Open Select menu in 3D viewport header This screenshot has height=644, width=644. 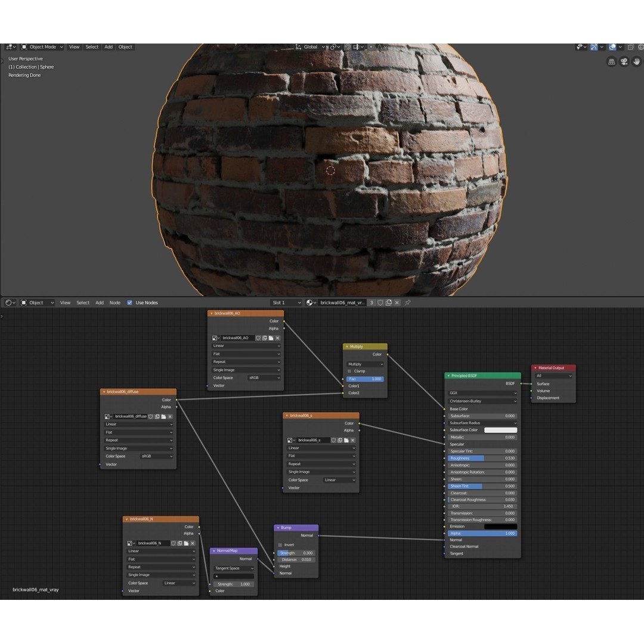tap(92, 47)
